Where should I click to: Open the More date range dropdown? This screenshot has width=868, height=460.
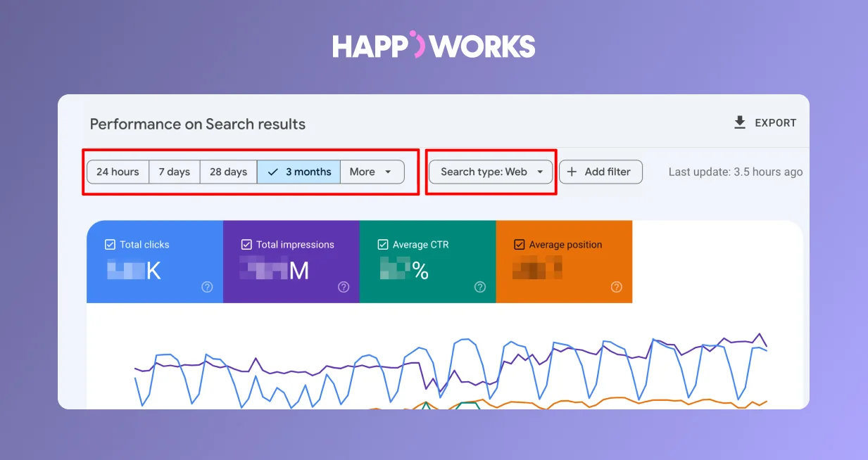[372, 172]
